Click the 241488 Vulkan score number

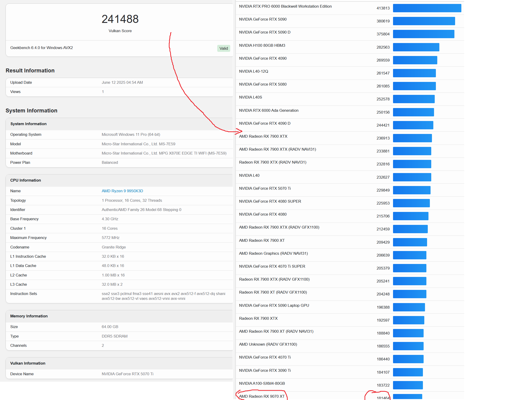pos(120,19)
